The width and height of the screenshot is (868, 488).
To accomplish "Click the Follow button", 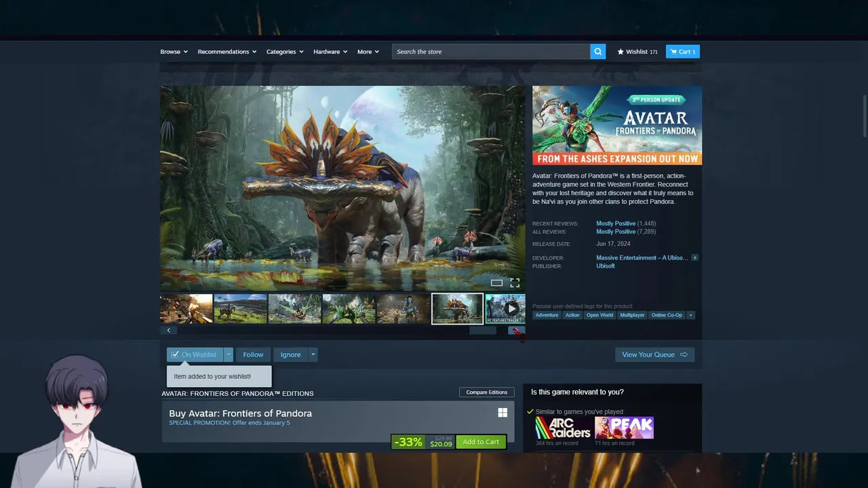I will coord(253,354).
